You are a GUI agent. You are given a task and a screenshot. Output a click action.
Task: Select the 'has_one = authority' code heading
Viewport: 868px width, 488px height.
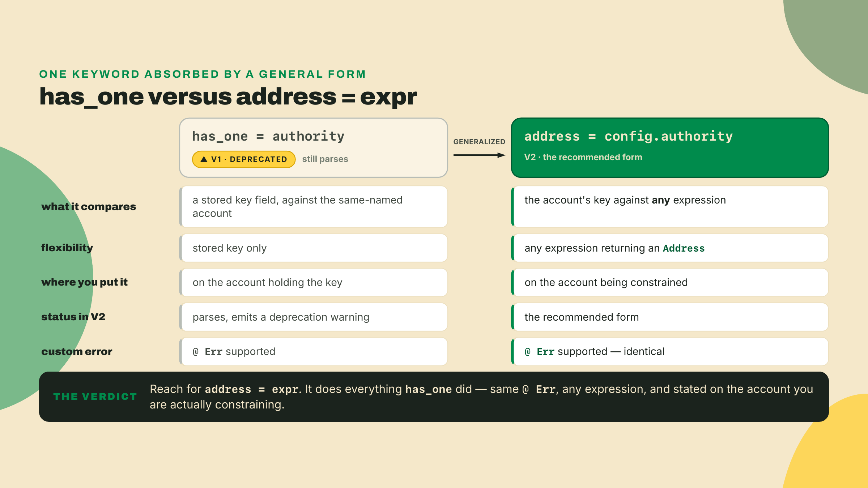268,136
